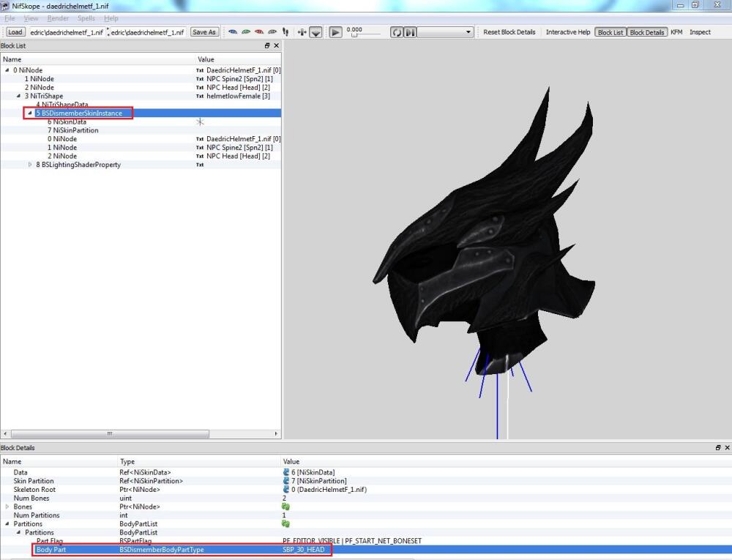The image size is (732, 560).
Task: Open the Help menu
Action: pyautogui.click(x=111, y=18)
